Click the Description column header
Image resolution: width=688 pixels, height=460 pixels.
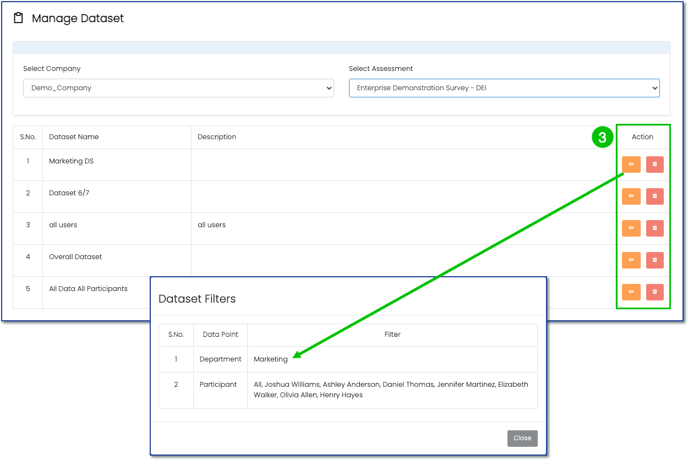click(217, 137)
